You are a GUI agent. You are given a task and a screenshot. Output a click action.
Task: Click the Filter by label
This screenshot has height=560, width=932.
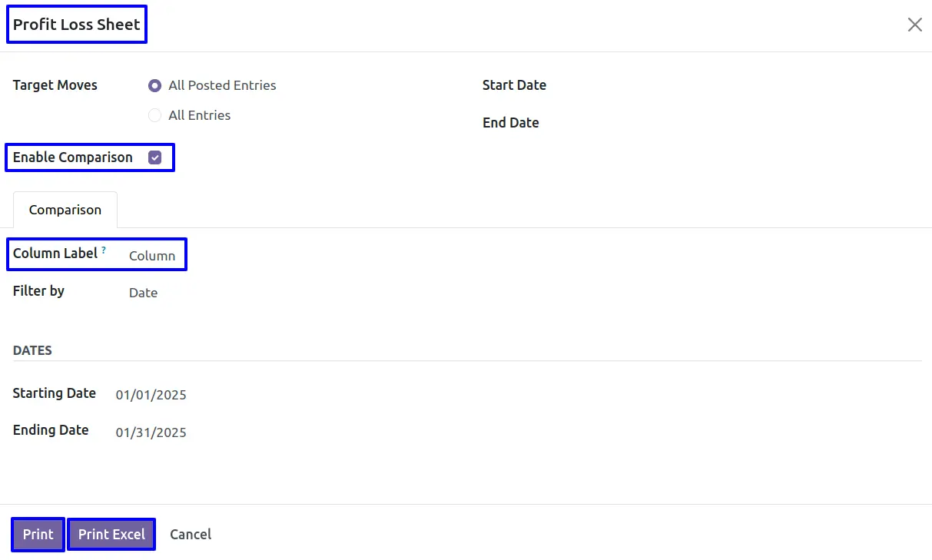[x=38, y=291]
